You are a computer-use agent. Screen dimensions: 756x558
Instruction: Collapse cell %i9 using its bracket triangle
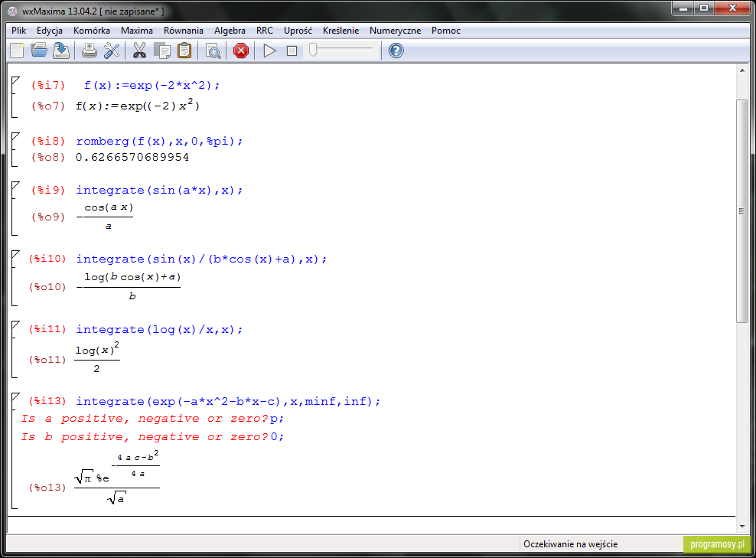(15, 186)
